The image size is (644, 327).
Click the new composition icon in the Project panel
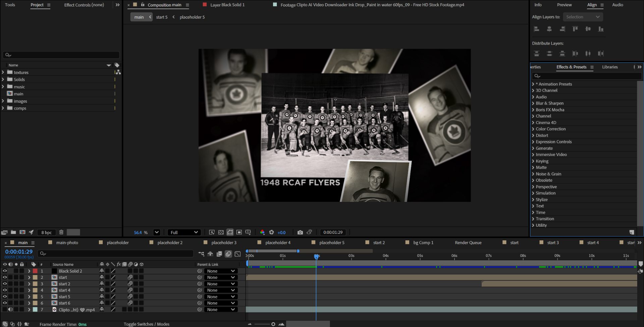pyautogui.click(x=22, y=232)
